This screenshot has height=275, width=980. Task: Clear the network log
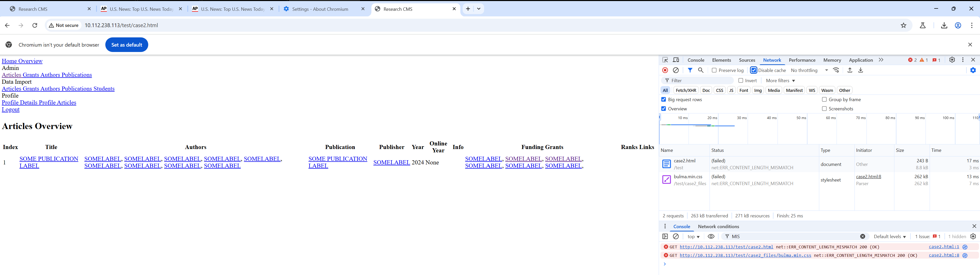pos(676,70)
